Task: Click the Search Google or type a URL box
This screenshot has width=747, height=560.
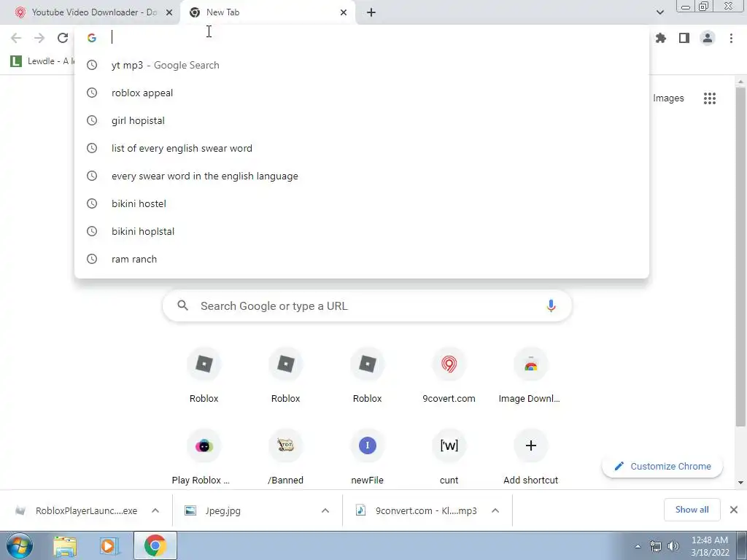Action: tap(368, 306)
